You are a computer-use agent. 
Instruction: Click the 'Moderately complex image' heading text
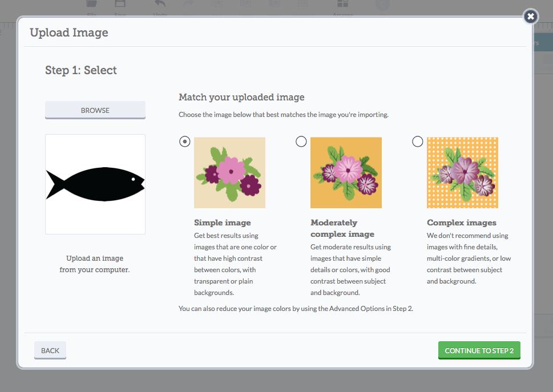click(x=342, y=228)
